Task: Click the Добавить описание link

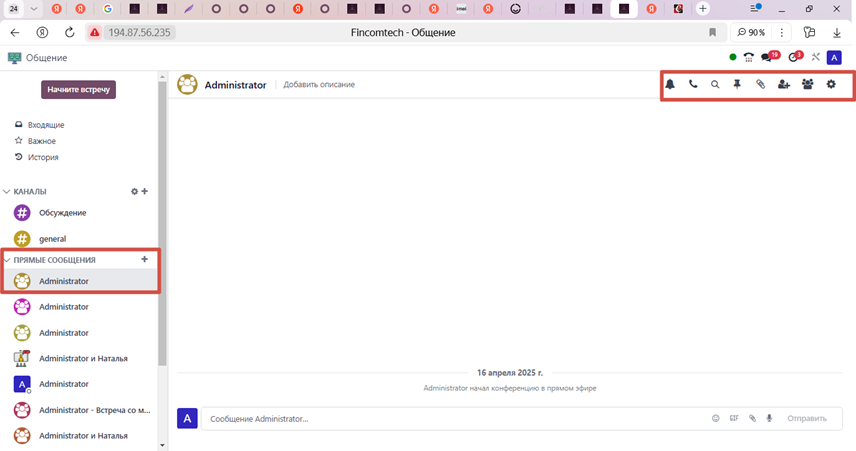Action: [319, 85]
